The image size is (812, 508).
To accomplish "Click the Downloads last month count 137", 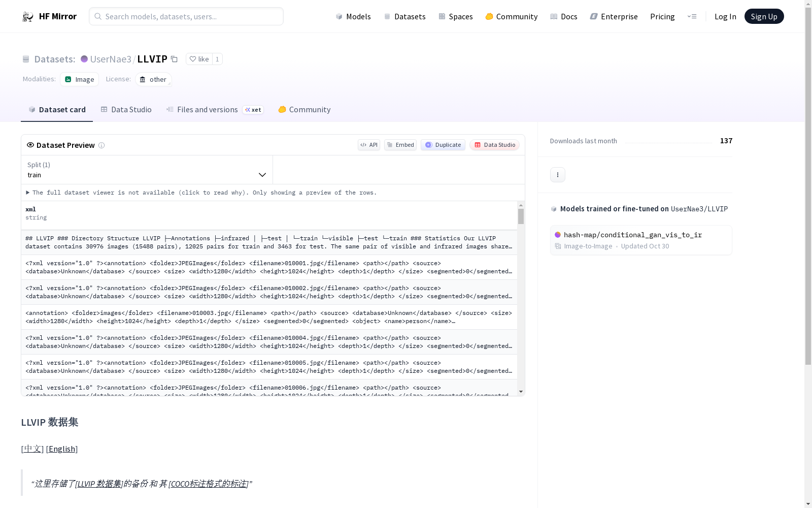I will tap(726, 141).
